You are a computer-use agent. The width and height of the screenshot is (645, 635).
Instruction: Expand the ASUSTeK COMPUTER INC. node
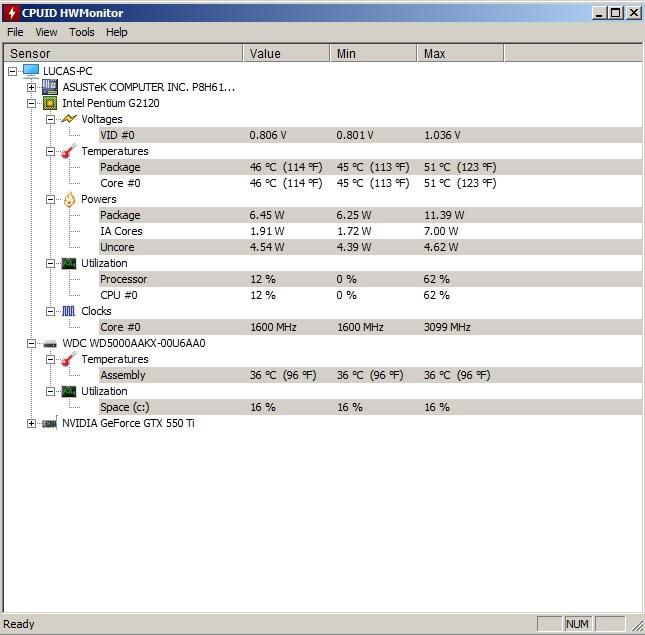tap(31, 87)
